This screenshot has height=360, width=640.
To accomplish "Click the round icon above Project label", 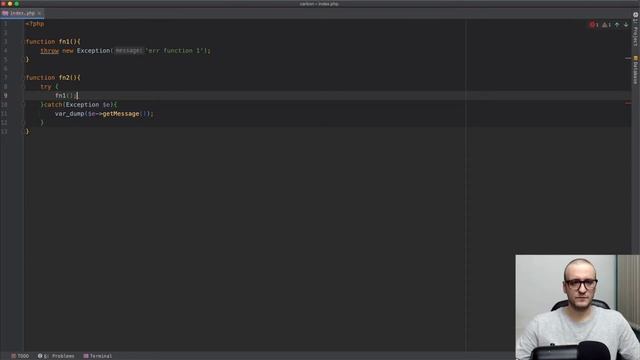I will coord(635,15).
